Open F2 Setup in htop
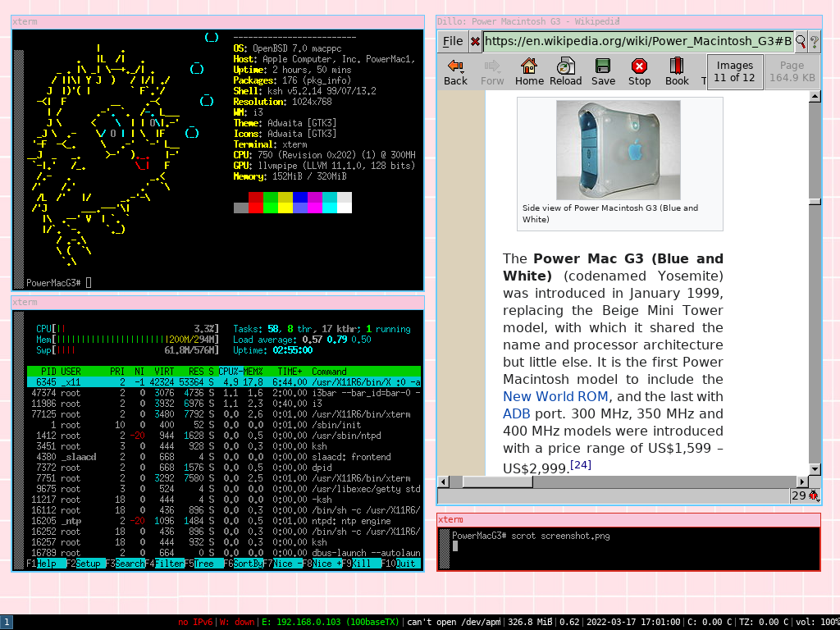The image size is (840, 630). pyautogui.click(x=85, y=564)
